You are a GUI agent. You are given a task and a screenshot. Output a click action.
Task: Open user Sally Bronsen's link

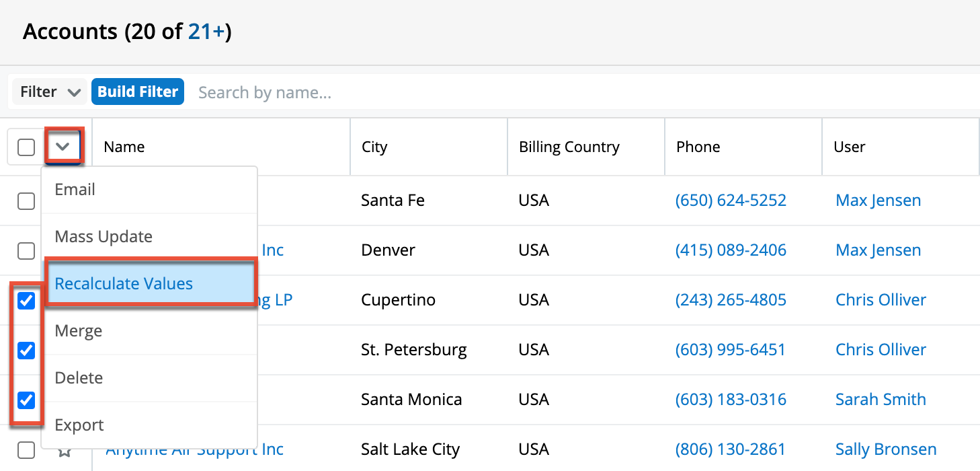(x=886, y=449)
